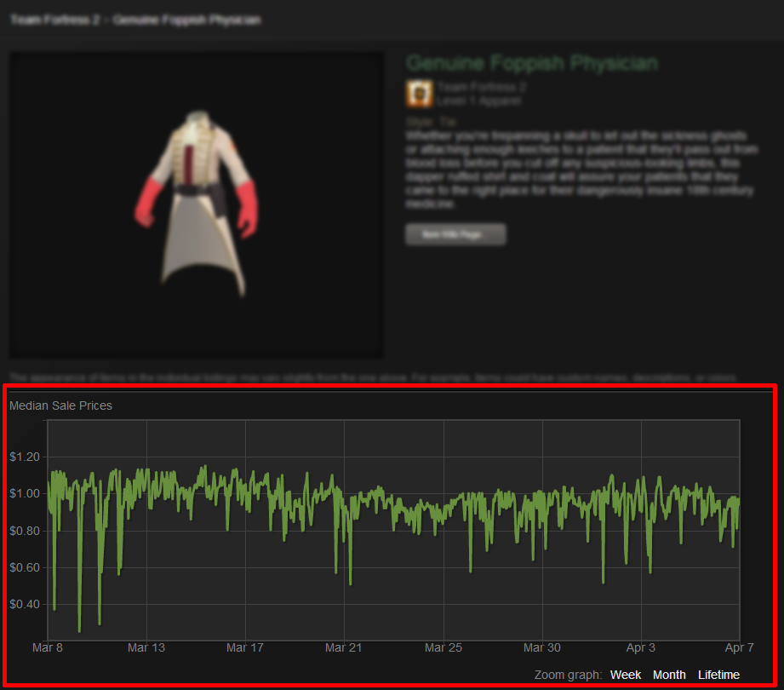Click the Mar 8 date axis label

[x=48, y=647]
